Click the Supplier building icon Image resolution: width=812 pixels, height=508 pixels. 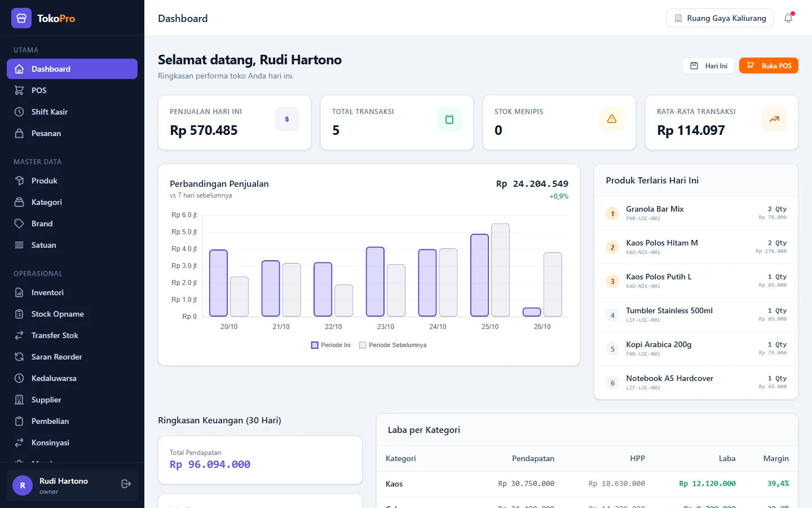click(19, 400)
